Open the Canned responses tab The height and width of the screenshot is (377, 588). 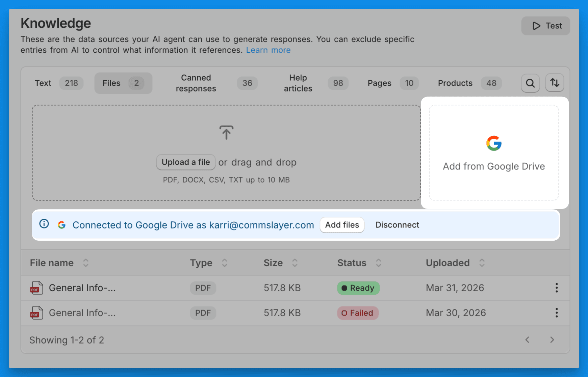click(216, 83)
